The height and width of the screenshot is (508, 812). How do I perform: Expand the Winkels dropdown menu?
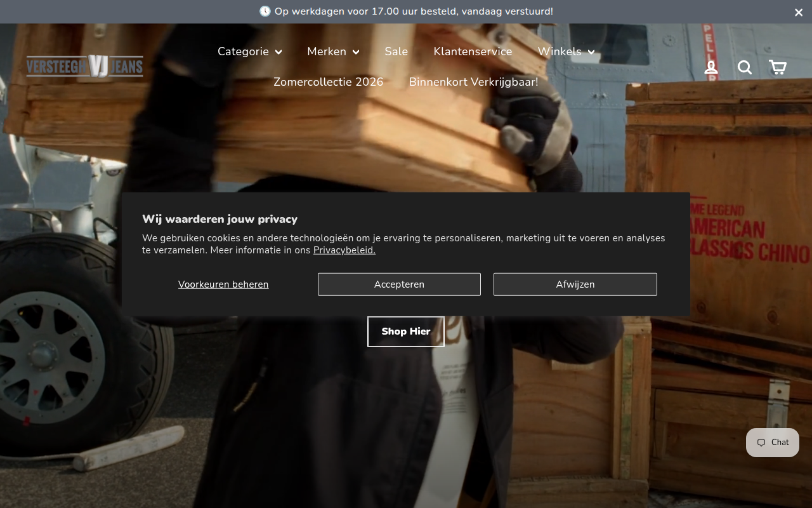(x=566, y=51)
